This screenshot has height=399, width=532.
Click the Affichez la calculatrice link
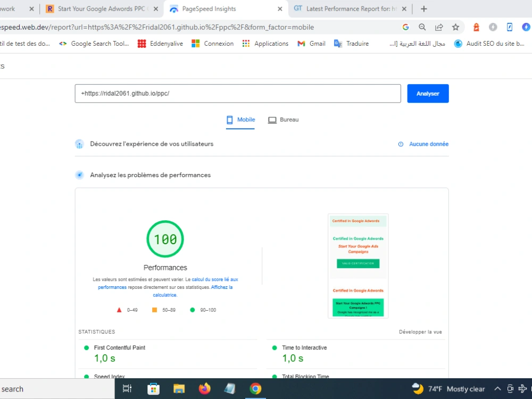(x=193, y=291)
